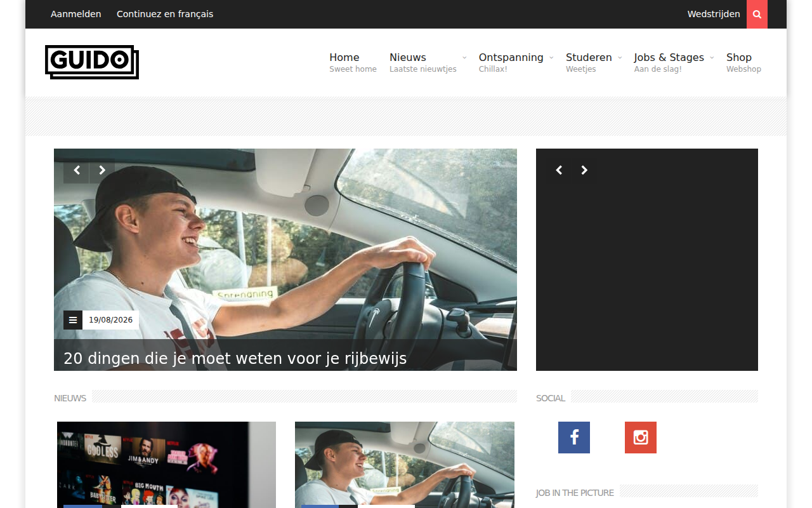Click the JOB IN THE PICTURE heading

pos(575,493)
